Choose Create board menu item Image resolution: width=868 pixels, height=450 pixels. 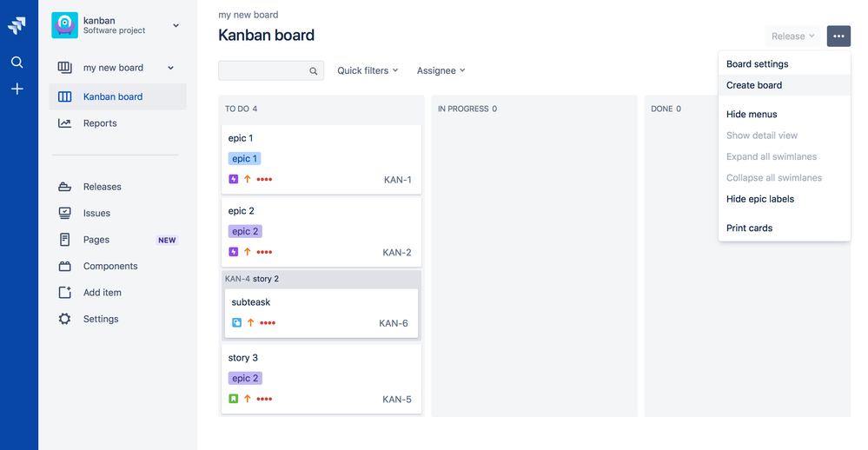pyautogui.click(x=753, y=85)
